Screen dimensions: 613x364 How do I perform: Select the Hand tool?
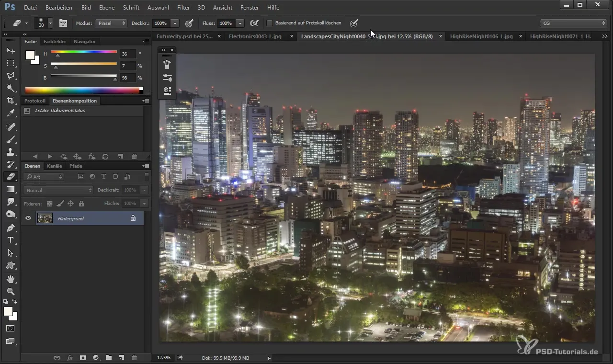(x=11, y=279)
